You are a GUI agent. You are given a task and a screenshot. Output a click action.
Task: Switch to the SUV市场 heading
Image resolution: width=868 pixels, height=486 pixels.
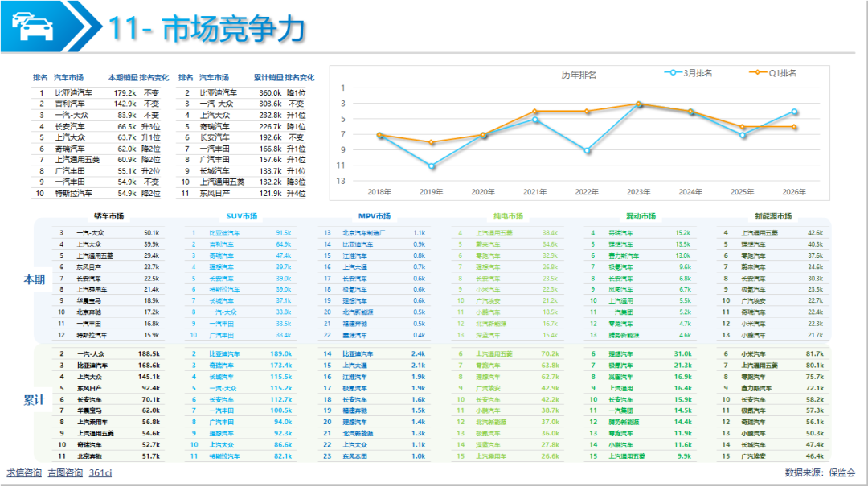pos(241,216)
